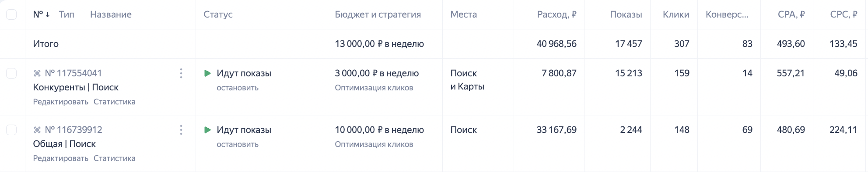Sort table by Расход, ₽ column
Viewport: 868px width, 172px height.
[556, 14]
